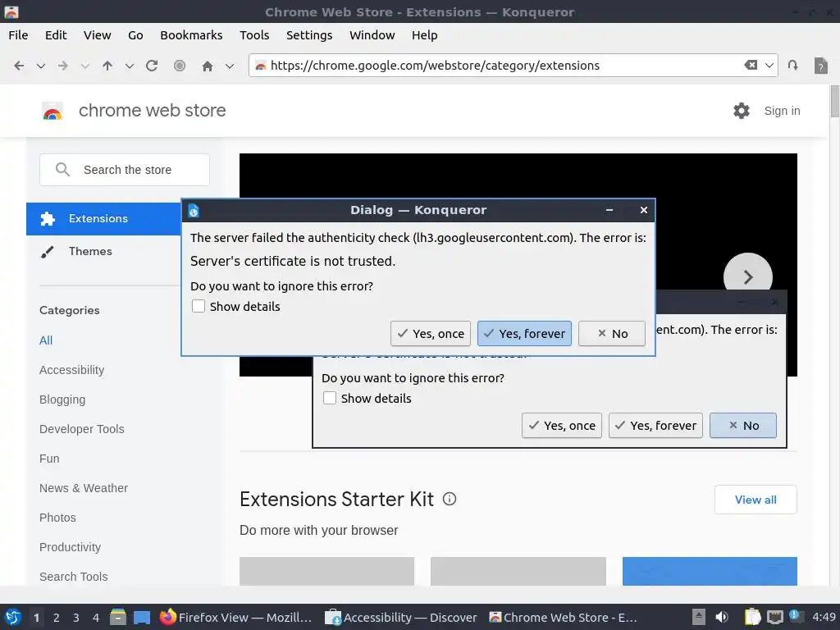Switch to virtual desktop 2
This screenshot has width=840, height=630.
click(57, 618)
